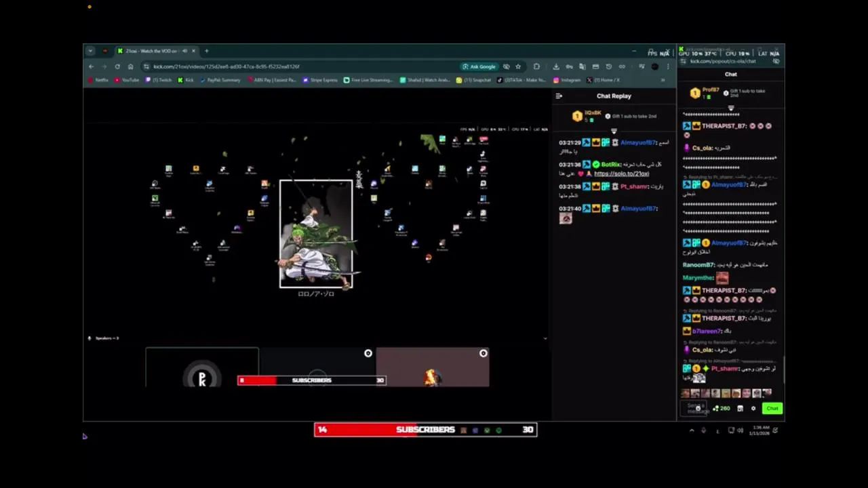Collapse the Speakers section chevron

point(545,338)
